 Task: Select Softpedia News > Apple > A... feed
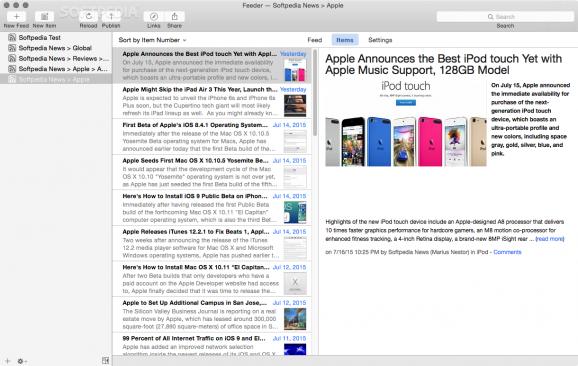(x=56, y=69)
